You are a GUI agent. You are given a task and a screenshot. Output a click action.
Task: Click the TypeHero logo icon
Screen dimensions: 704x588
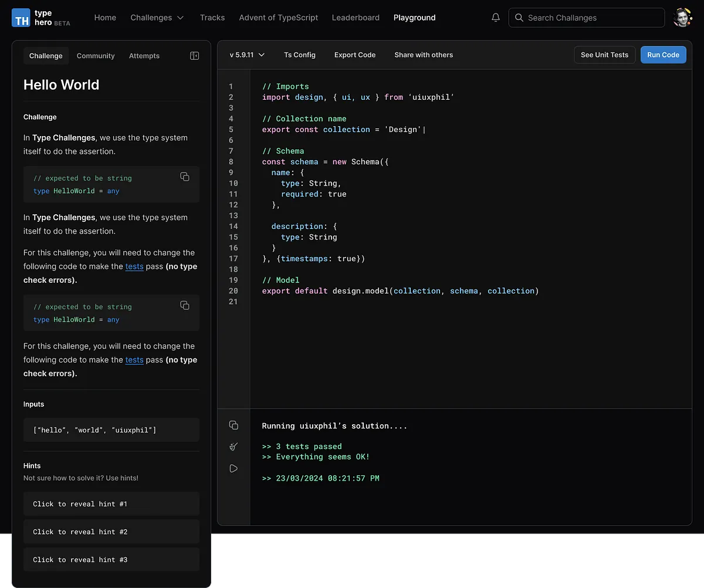click(x=21, y=18)
